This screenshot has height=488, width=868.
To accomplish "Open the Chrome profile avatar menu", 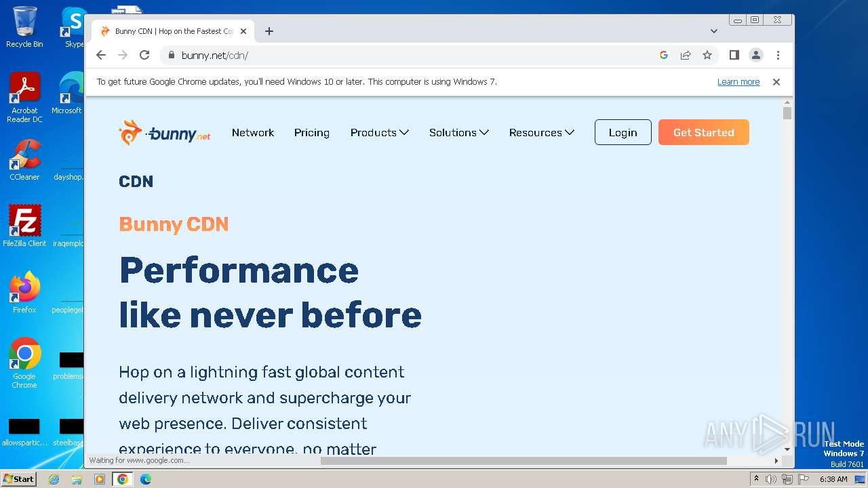I will click(x=756, y=56).
